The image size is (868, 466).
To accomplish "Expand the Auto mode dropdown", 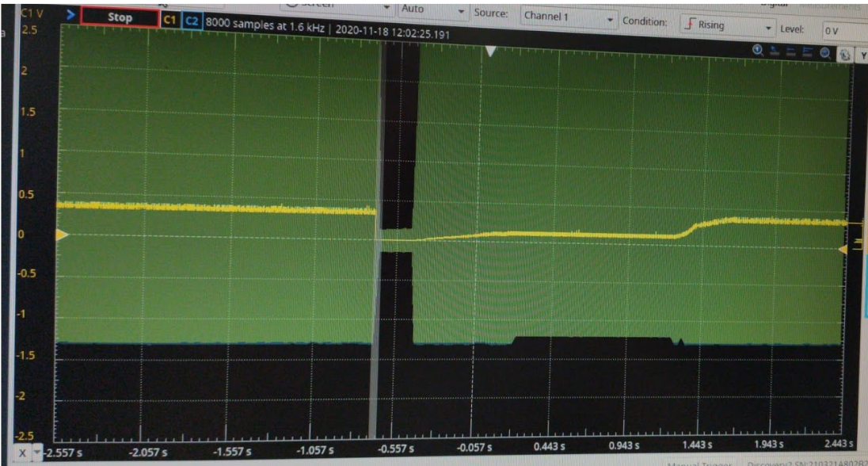I will 432,10.
